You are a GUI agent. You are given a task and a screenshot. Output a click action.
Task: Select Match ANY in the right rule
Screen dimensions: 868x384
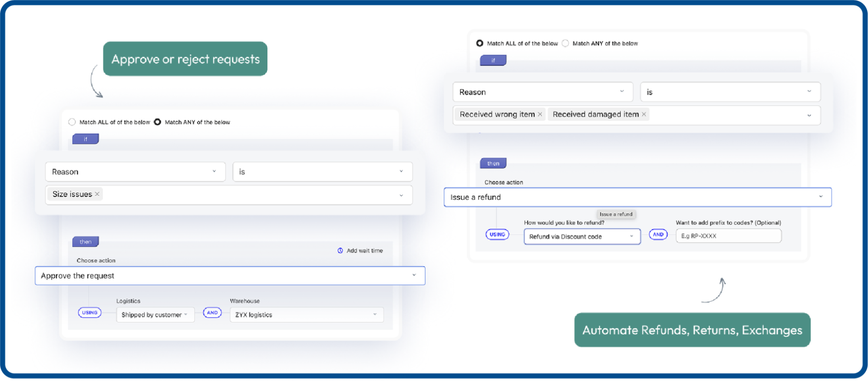pyautogui.click(x=565, y=43)
